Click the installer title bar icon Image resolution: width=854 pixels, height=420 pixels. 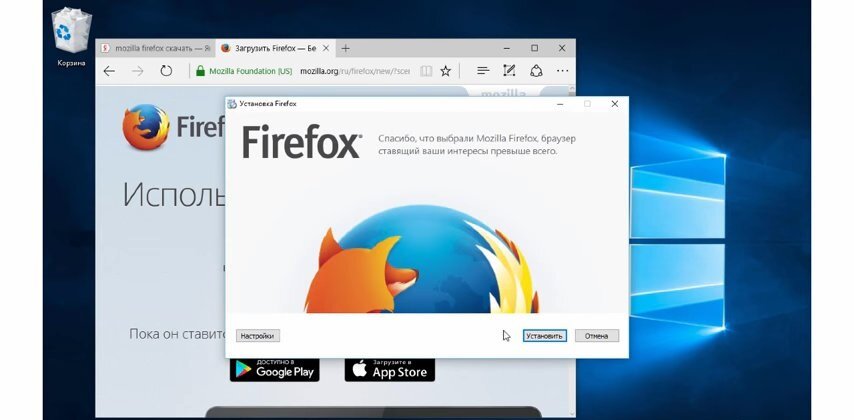pos(232,104)
